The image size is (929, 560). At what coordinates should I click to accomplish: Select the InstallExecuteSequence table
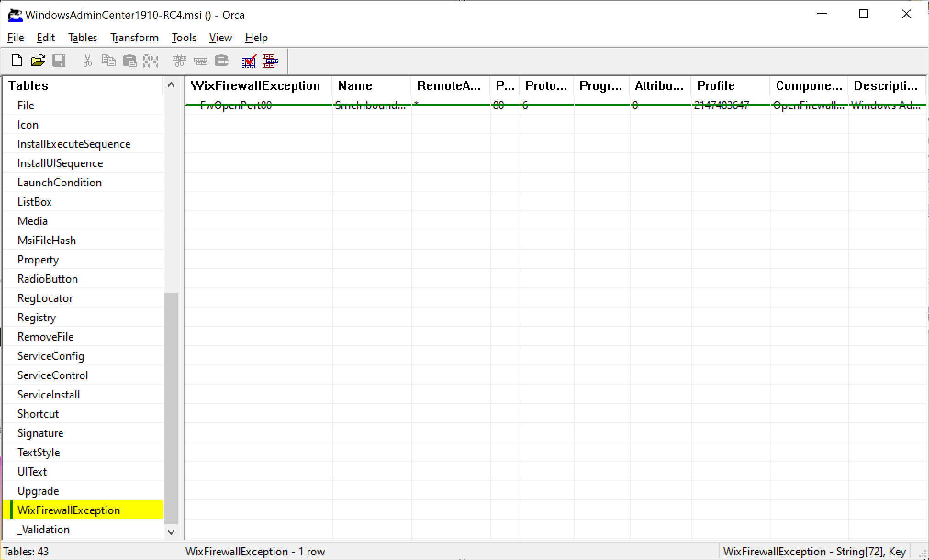pyautogui.click(x=84, y=144)
